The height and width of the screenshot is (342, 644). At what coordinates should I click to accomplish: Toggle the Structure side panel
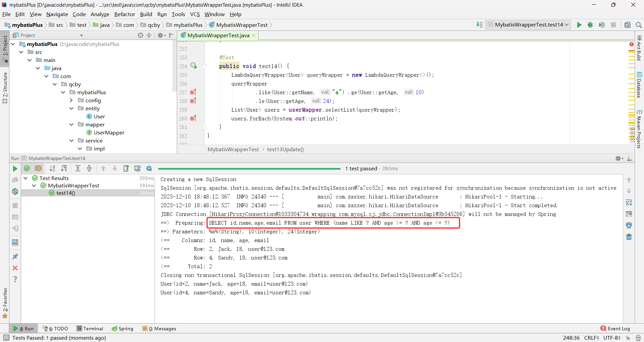(5, 88)
